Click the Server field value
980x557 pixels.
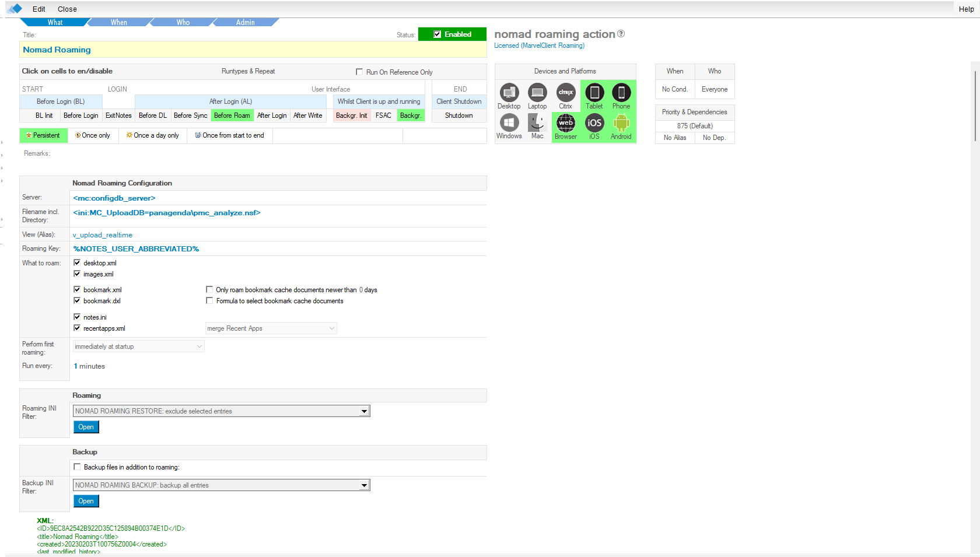[x=114, y=198]
